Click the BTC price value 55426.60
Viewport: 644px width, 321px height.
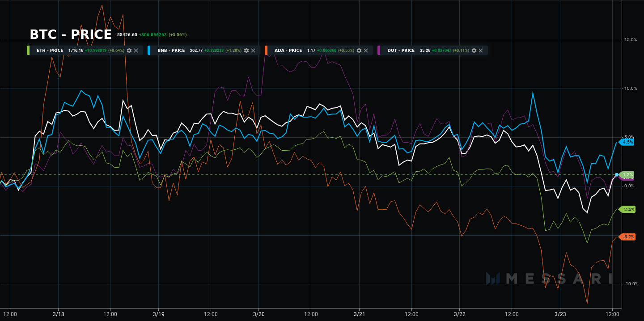(127, 35)
